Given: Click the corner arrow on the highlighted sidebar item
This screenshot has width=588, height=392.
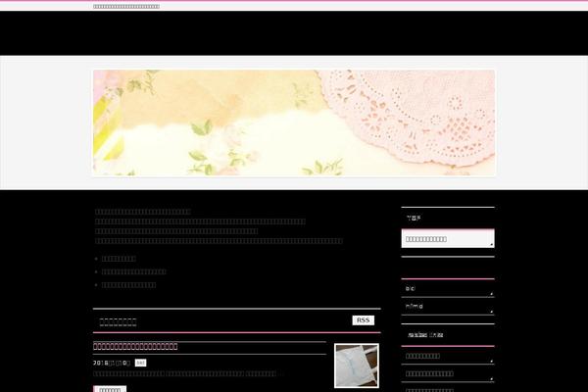Looking at the screenshot, I should [491, 245].
